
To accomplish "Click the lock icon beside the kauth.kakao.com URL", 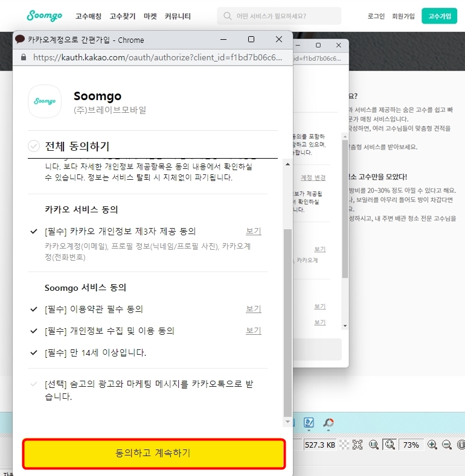I will coord(24,57).
